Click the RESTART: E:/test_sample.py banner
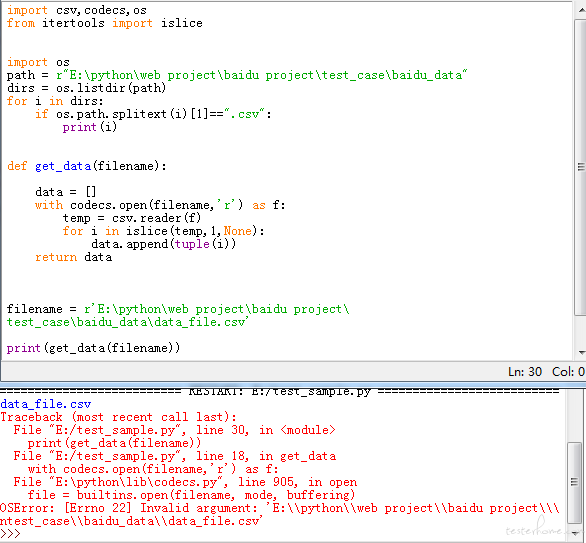This screenshot has width=586, height=543. (280, 392)
